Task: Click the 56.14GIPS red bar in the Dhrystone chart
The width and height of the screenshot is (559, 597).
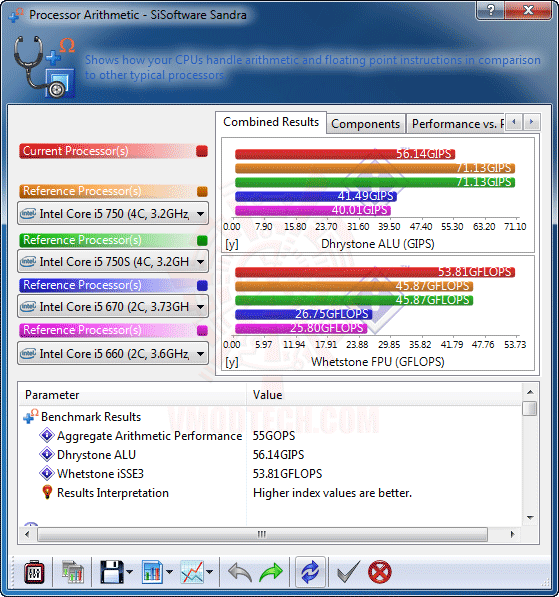Action: coord(345,154)
